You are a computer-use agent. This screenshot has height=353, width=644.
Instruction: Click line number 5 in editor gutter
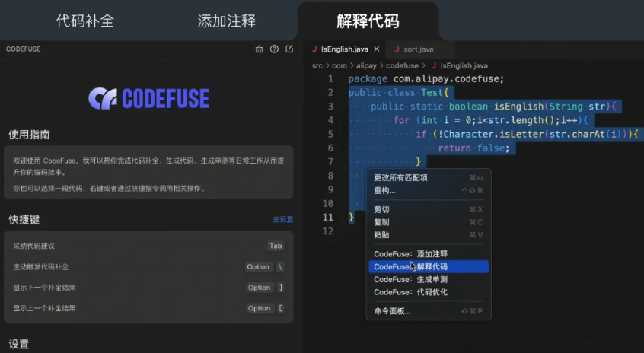[x=330, y=134]
